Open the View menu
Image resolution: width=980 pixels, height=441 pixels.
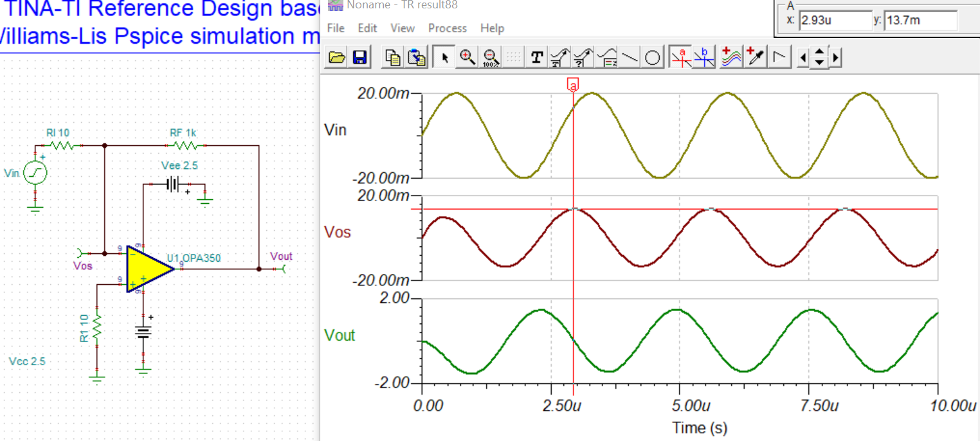pyautogui.click(x=403, y=28)
